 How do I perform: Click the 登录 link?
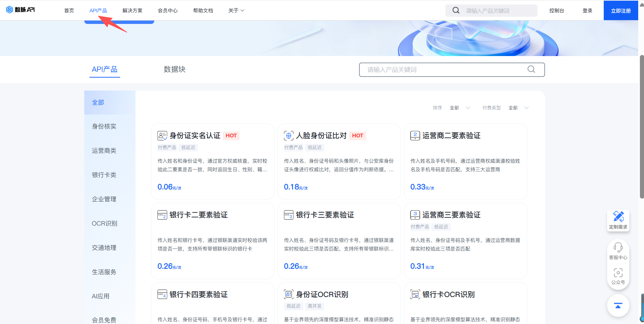point(587,11)
